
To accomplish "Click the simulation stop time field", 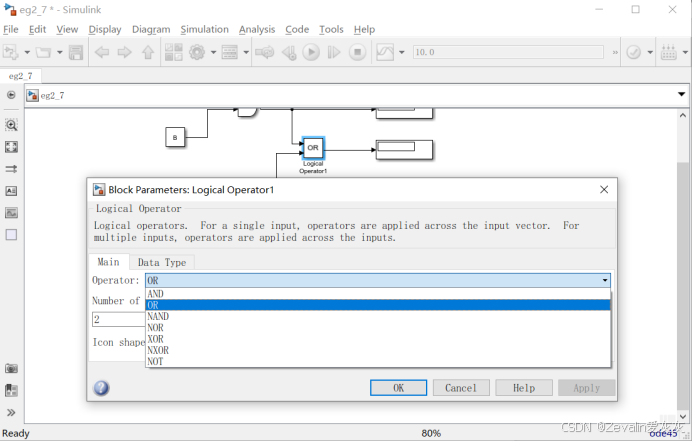I will tap(508, 52).
